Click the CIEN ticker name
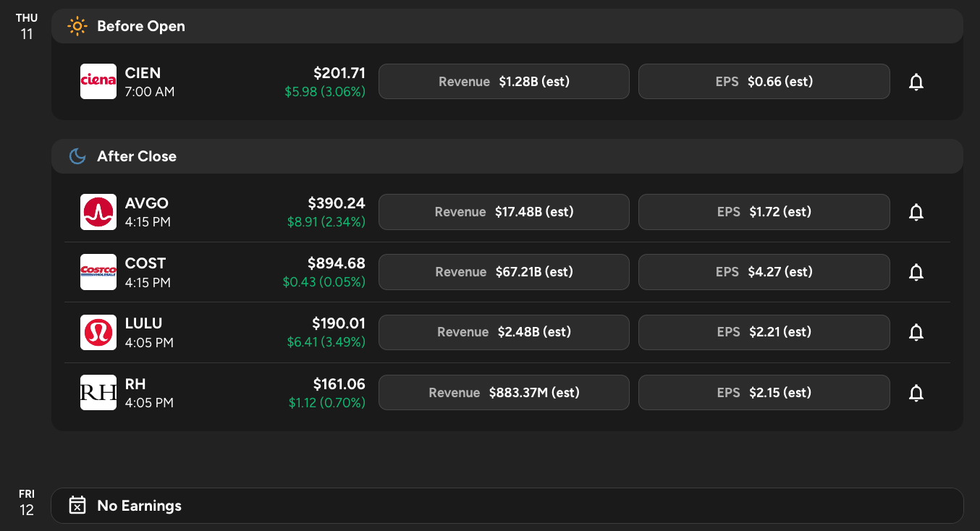The width and height of the screenshot is (980, 531). coord(143,73)
